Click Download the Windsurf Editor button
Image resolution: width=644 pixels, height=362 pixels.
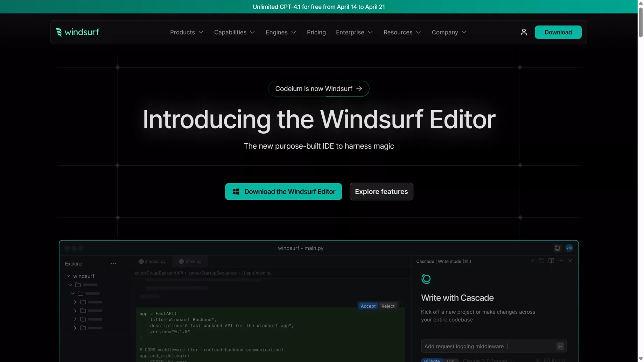click(283, 192)
